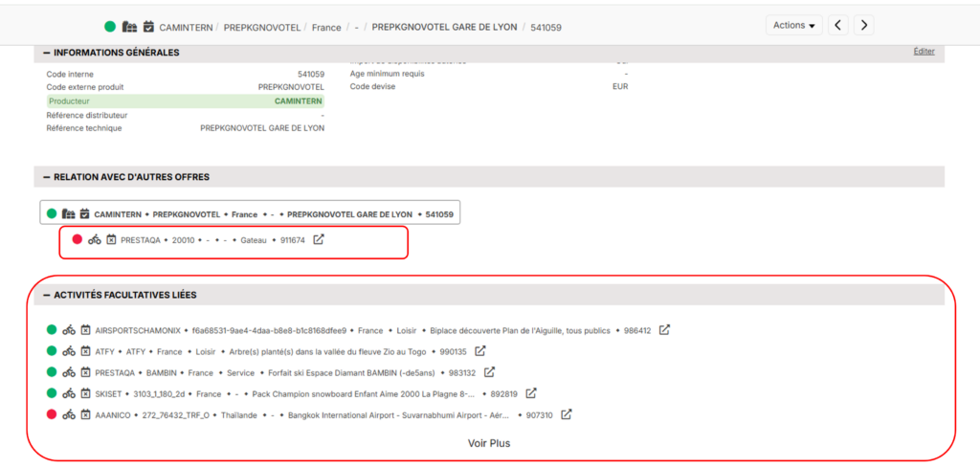Open external link for SKISET snowboard pack
This screenshot has height=468, width=980.
point(530,393)
